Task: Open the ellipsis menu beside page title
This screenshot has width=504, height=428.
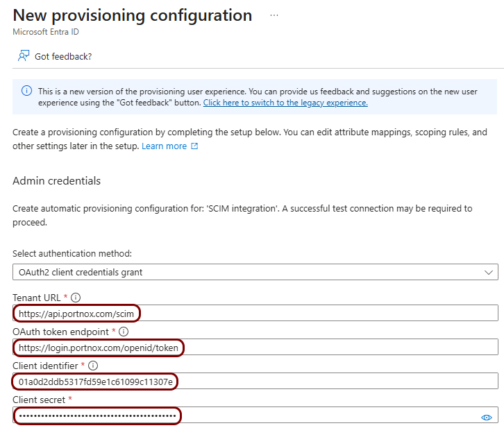Action: [x=274, y=15]
